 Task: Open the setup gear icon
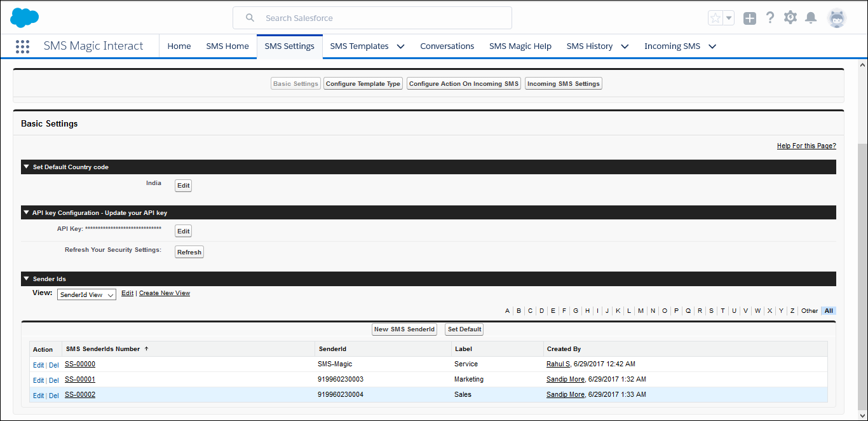tap(790, 18)
